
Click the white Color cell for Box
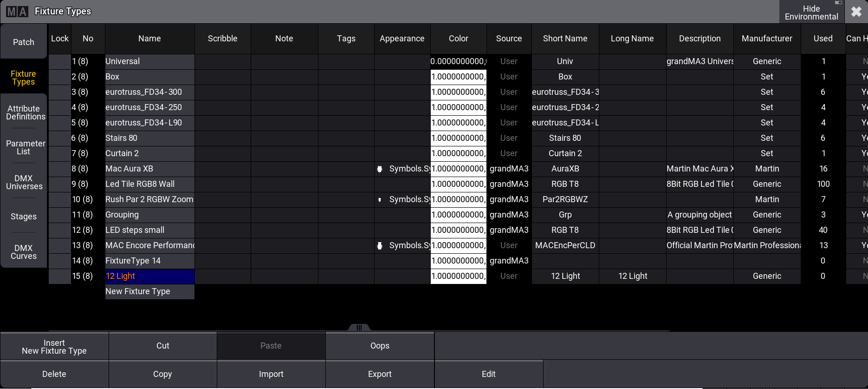458,77
